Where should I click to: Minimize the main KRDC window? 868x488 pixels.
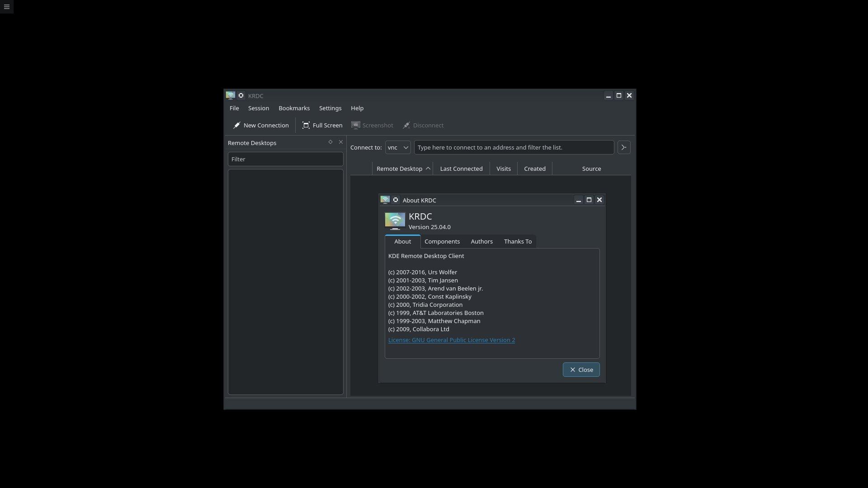point(609,95)
